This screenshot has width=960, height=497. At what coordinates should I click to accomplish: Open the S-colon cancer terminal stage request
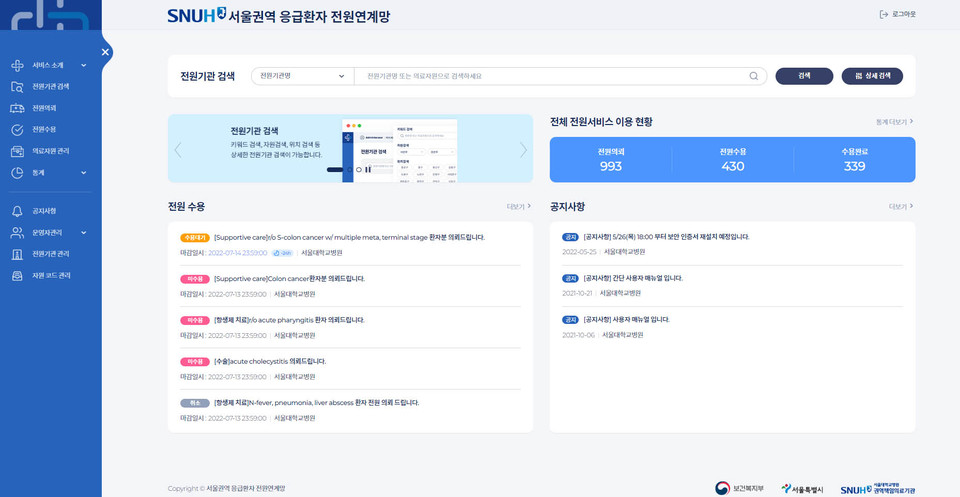[x=350, y=237]
